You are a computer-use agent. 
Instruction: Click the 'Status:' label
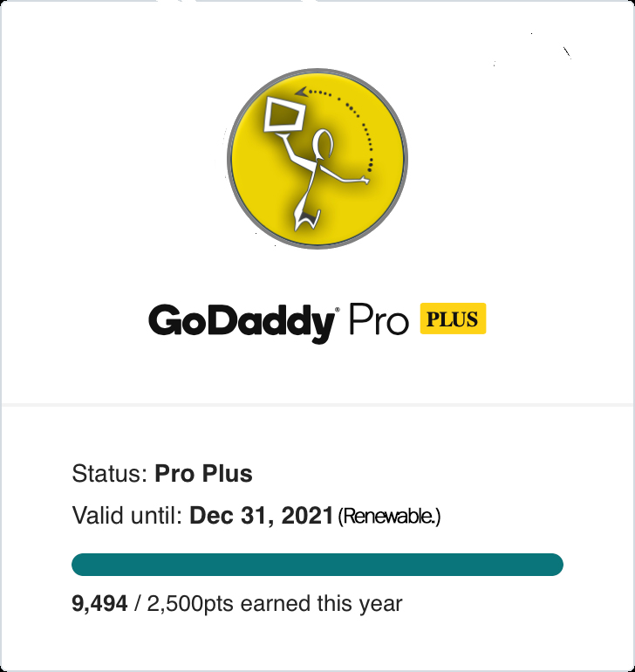[110, 474]
